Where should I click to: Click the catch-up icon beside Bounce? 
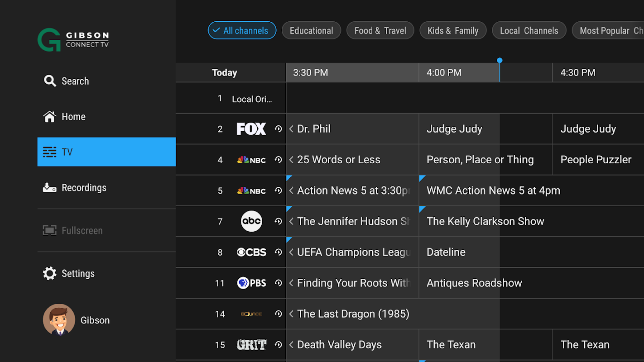(x=278, y=314)
